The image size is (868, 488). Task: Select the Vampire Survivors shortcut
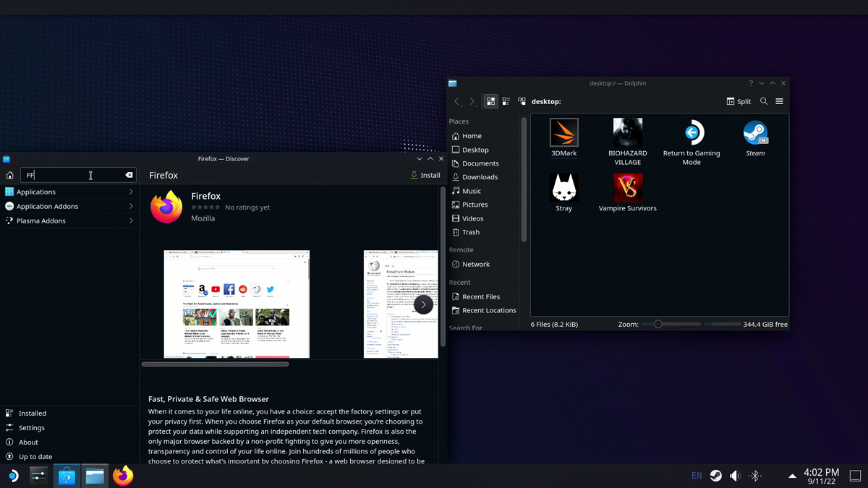[628, 193]
